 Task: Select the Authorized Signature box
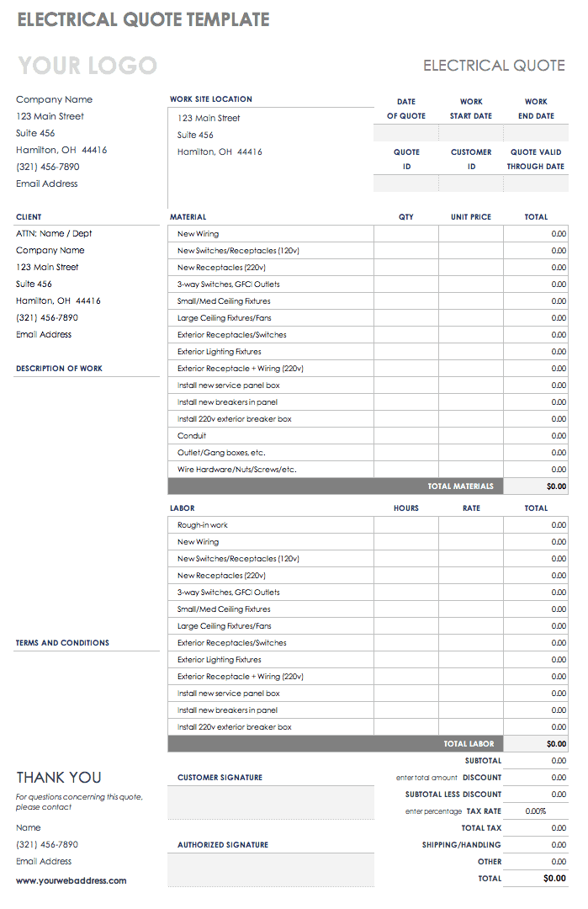(271, 869)
